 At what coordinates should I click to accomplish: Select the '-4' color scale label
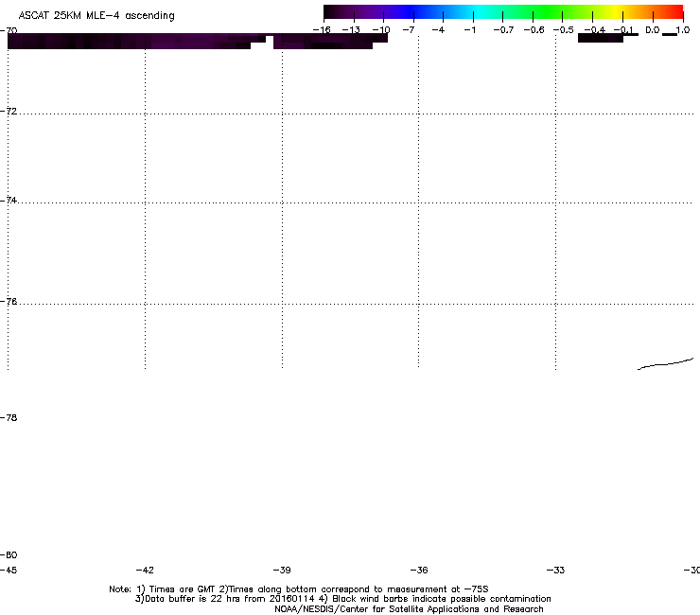438,30
